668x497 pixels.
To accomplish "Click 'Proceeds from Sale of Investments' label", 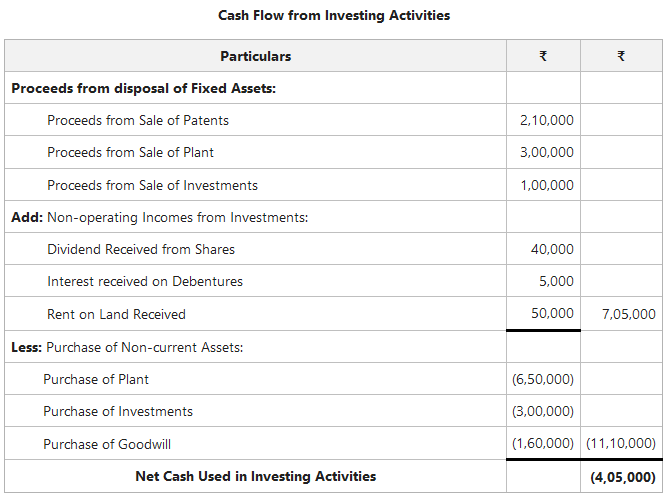I will point(152,185).
